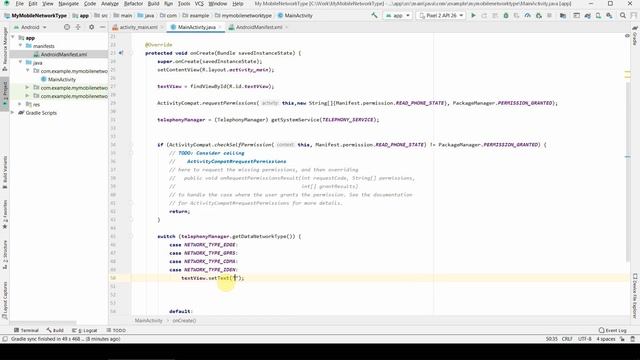Expand Gradle Scripts node
The height and width of the screenshot is (360, 640).
(x=13, y=113)
